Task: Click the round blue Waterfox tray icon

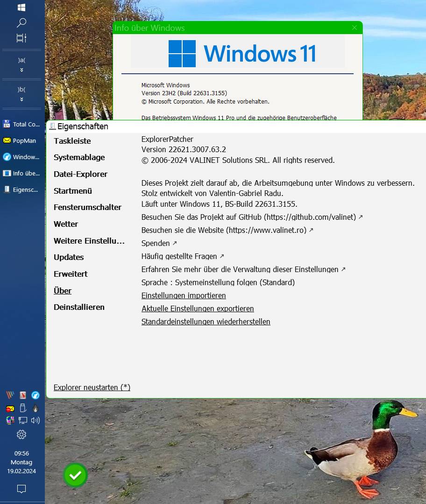Action: (x=35, y=395)
